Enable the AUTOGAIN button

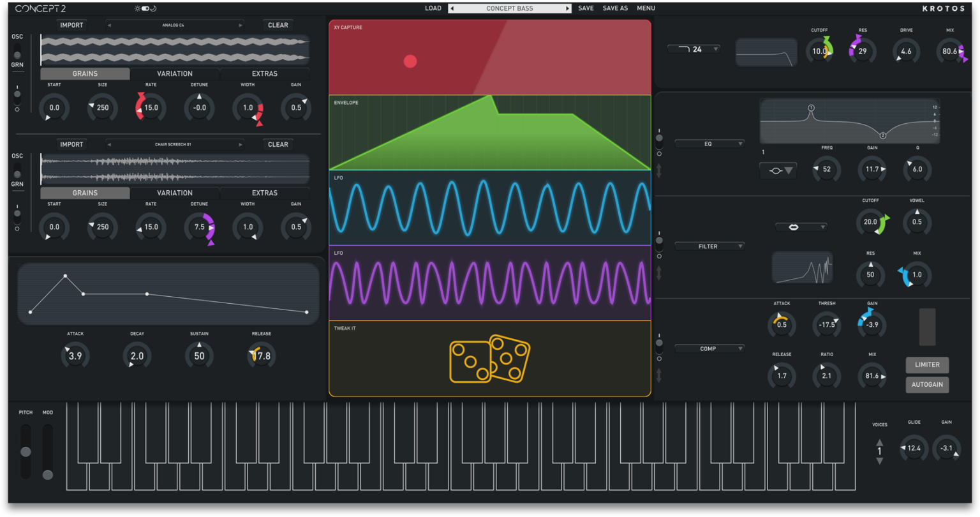coord(927,384)
